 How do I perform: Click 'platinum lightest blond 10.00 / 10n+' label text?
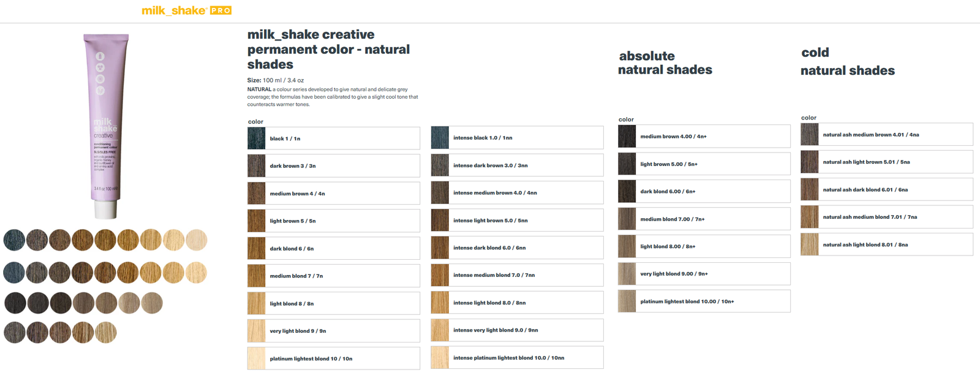(687, 301)
